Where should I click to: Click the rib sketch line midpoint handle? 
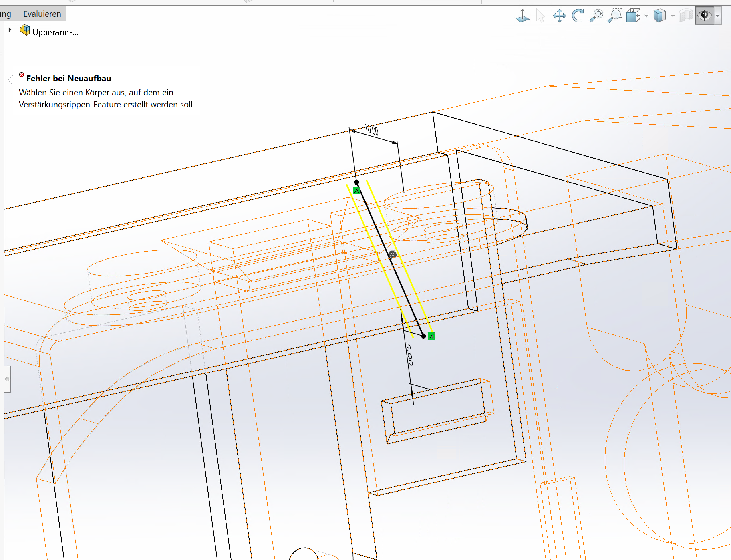pyautogui.click(x=392, y=255)
